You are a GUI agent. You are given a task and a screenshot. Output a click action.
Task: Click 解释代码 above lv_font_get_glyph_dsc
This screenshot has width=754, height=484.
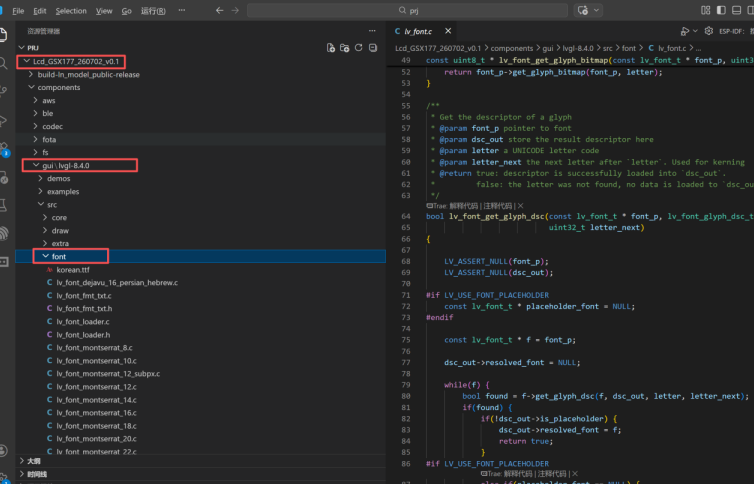[464, 206]
